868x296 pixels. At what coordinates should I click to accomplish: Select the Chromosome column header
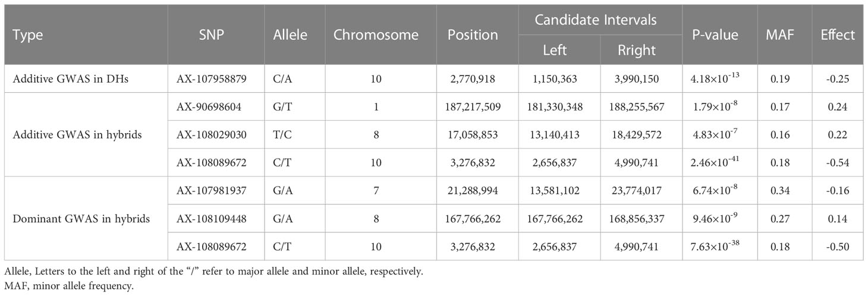(x=376, y=34)
